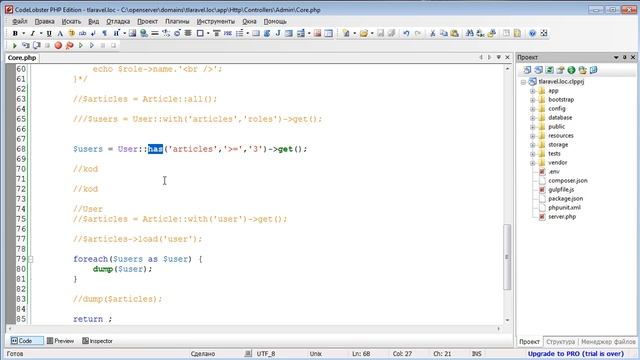Switch to the Структура panel tab

[x=560, y=342]
